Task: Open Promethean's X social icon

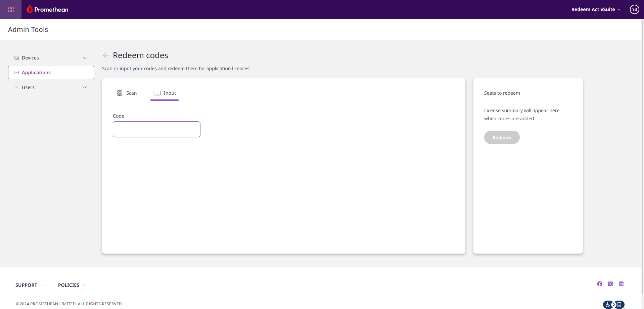Action: [610, 284]
